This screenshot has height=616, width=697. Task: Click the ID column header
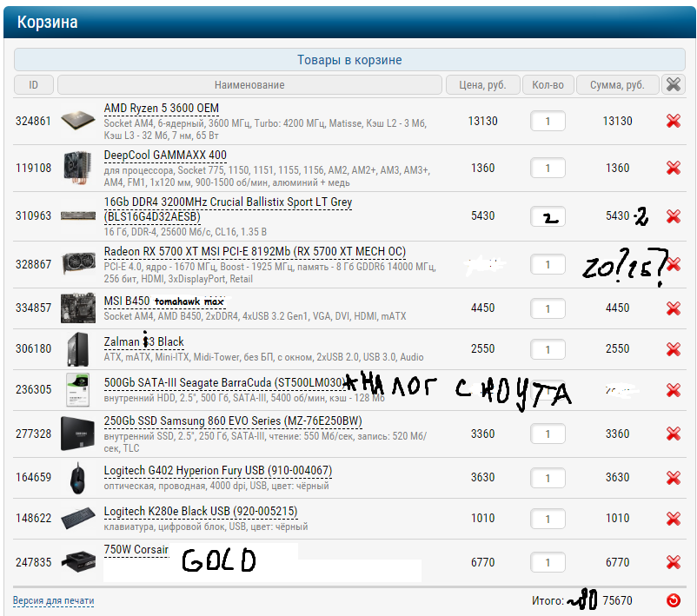[34, 84]
